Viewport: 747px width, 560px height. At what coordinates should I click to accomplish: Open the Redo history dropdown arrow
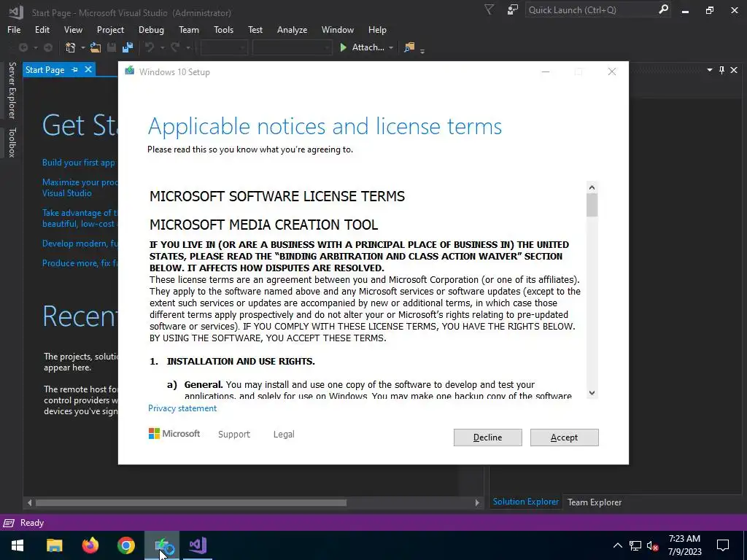pos(188,47)
